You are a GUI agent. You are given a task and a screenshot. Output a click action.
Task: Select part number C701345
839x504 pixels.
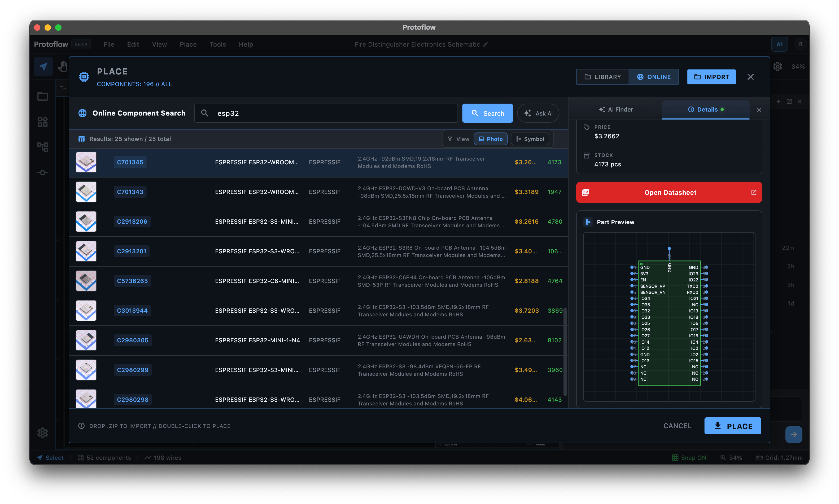[x=130, y=162]
